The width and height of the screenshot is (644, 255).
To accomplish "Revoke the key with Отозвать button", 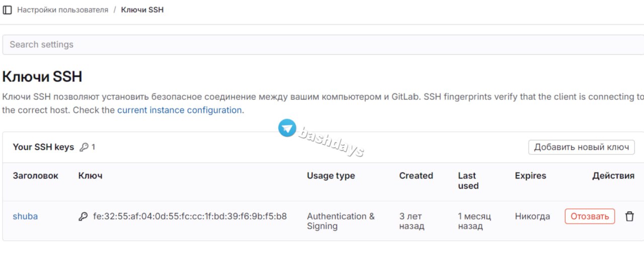I will pyautogui.click(x=590, y=216).
